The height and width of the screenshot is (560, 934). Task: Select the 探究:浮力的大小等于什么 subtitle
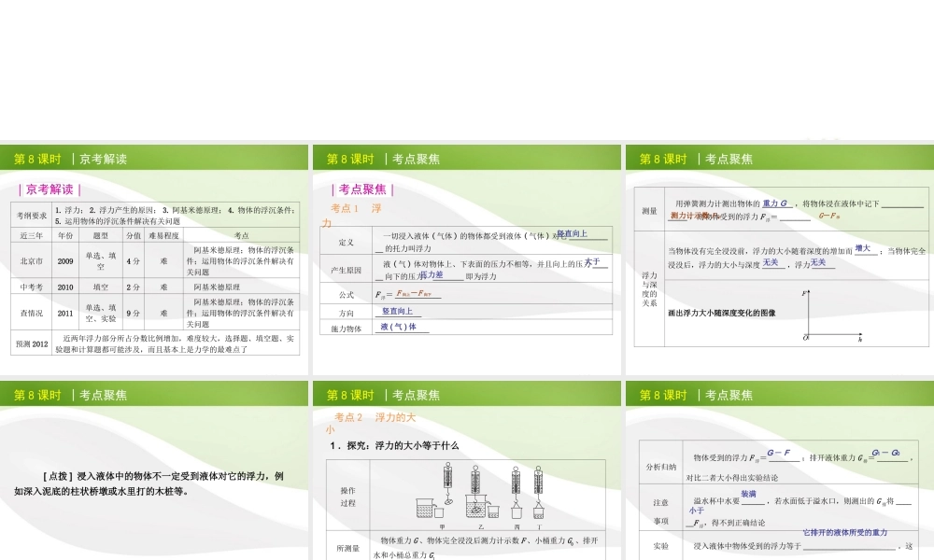(393, 446)
